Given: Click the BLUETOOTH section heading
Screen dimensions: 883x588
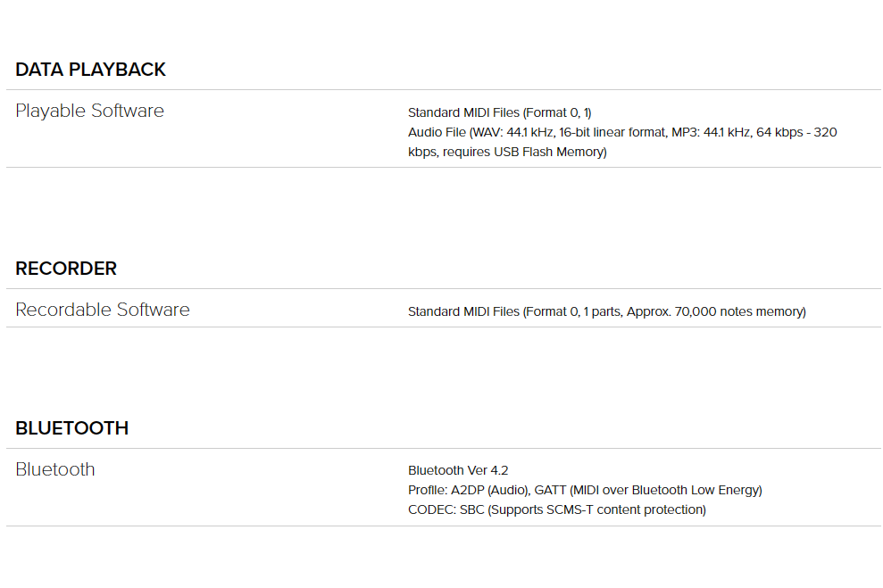Looking at the screenshot, I should coord(71,428).
